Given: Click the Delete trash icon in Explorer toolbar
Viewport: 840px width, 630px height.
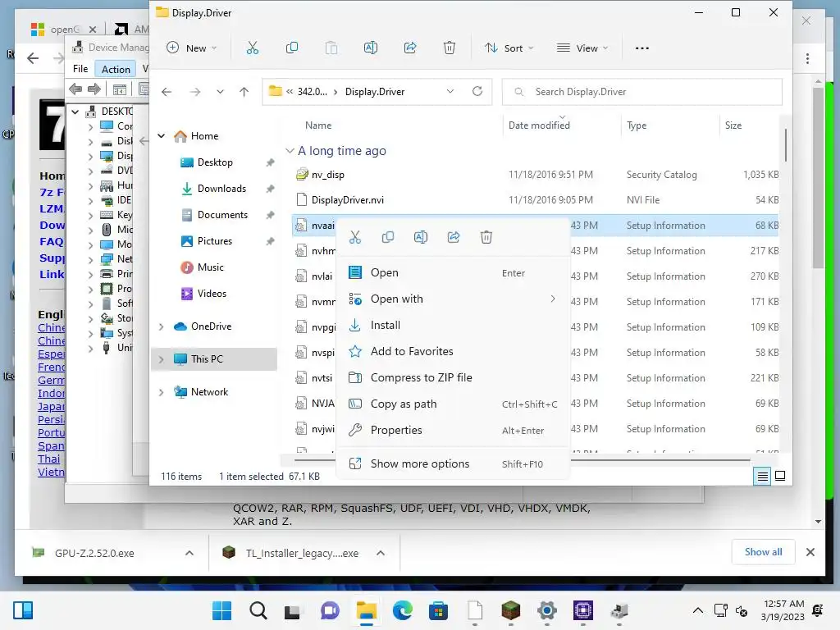Looking at the screenshot, I should click(x=450, y=48).
